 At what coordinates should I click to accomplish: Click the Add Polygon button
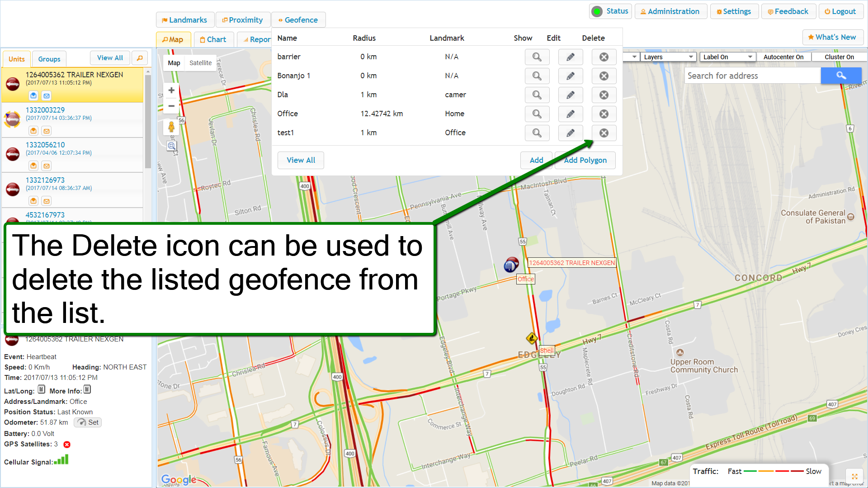click(x=585, y=160)
